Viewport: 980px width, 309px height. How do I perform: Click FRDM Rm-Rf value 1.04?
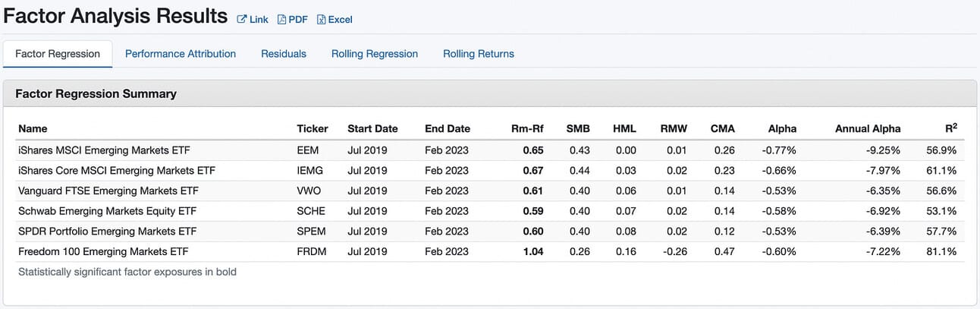(533, 251)
